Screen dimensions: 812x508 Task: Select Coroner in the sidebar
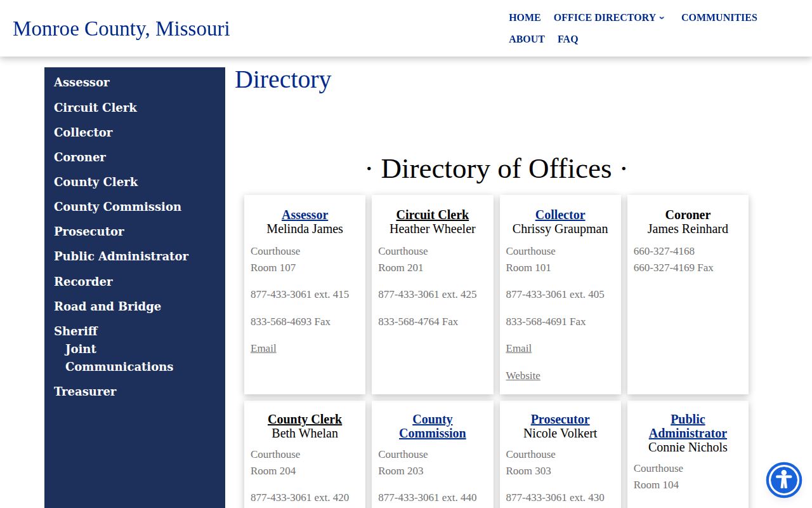(80, 157)
